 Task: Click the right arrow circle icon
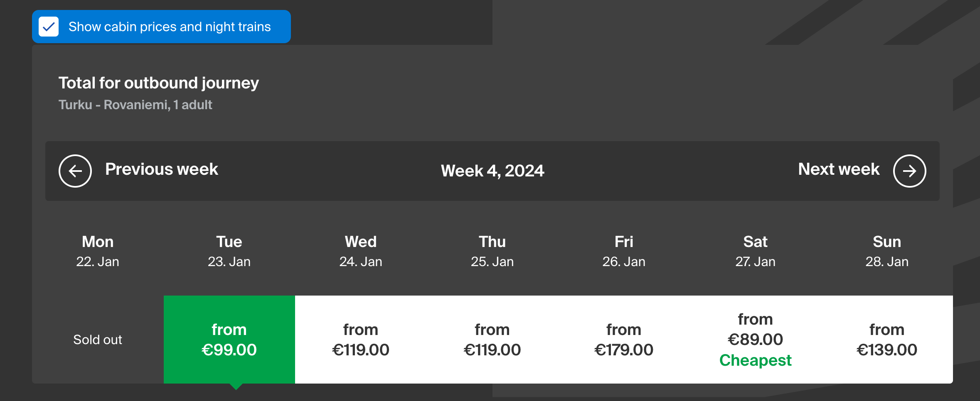[909, 171]
